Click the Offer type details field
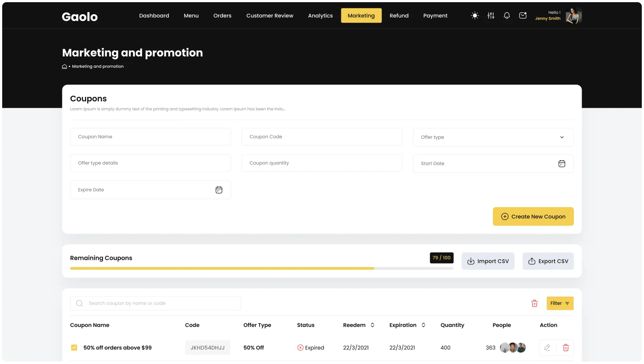644x364 pixels. [x=151, y=163]
